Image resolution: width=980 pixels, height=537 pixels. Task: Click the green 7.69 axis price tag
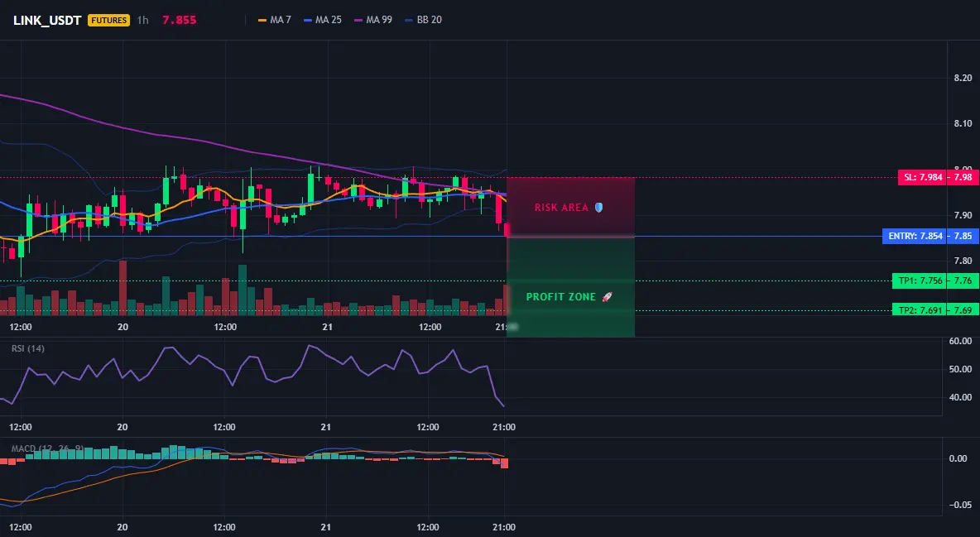pos(963,310)
